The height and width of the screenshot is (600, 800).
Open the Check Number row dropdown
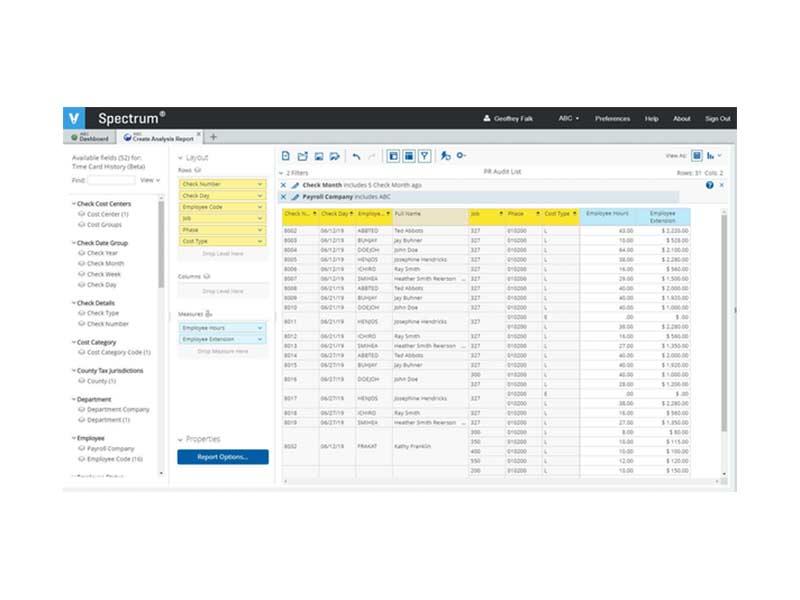260,184
